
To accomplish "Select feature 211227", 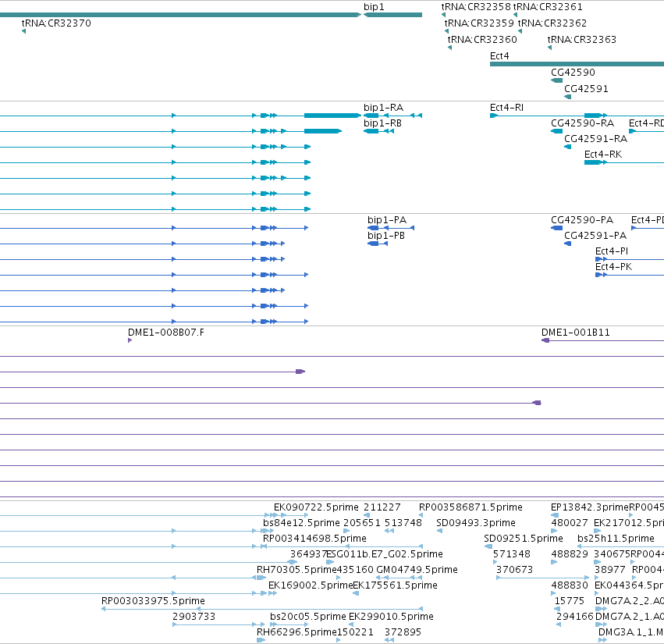I will [x=382, y=507].
